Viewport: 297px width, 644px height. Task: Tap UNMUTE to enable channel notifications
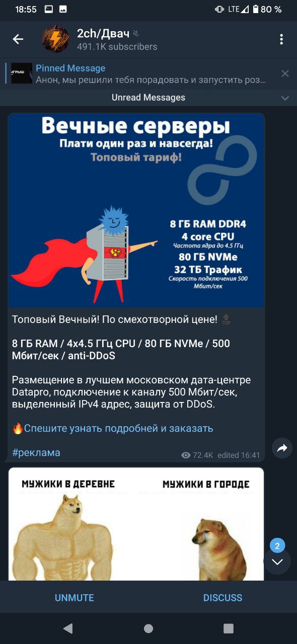pos(75,598)
